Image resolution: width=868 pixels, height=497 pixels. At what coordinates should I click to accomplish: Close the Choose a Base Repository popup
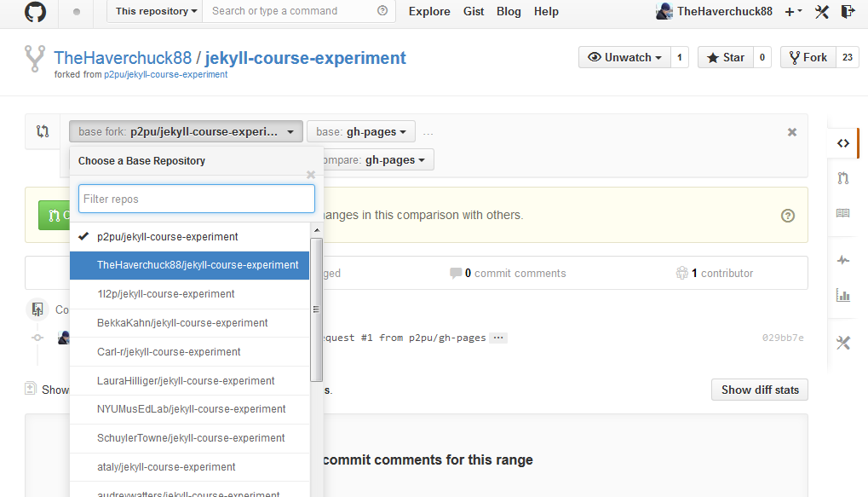coord(311,175)
